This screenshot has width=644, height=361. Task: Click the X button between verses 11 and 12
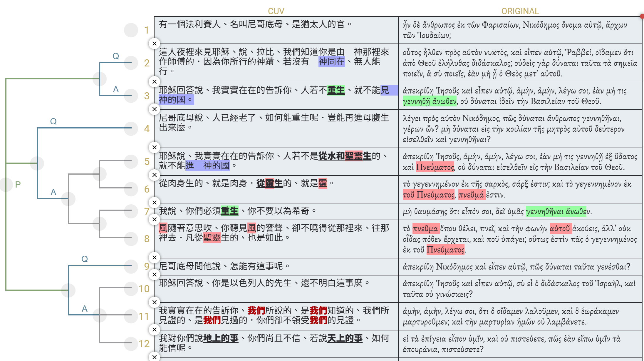point(155,330)
